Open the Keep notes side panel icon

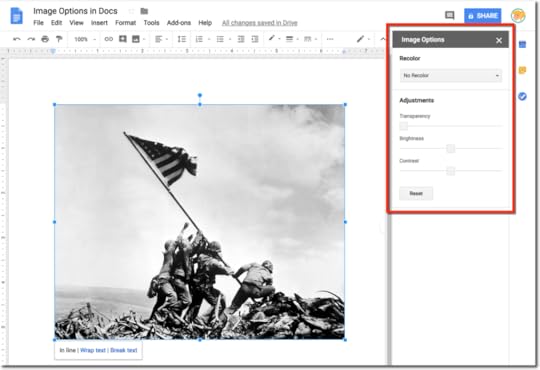522,70
